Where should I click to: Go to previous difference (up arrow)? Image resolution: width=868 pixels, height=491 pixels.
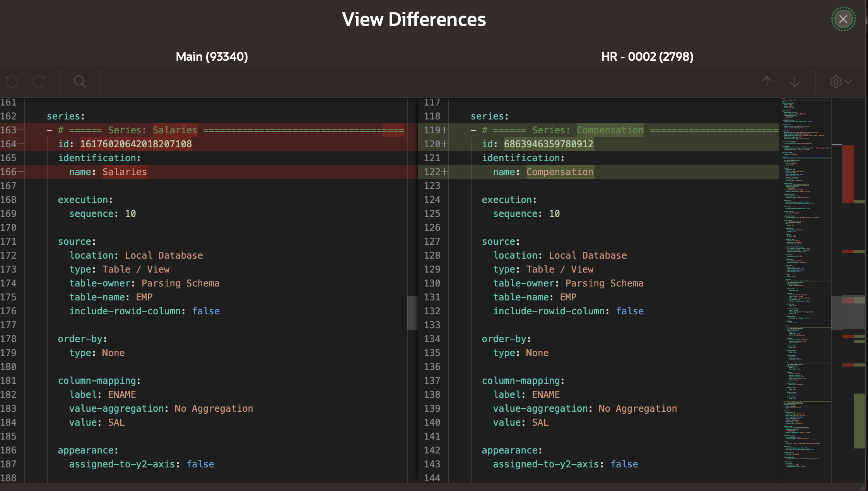pos(767,82)
